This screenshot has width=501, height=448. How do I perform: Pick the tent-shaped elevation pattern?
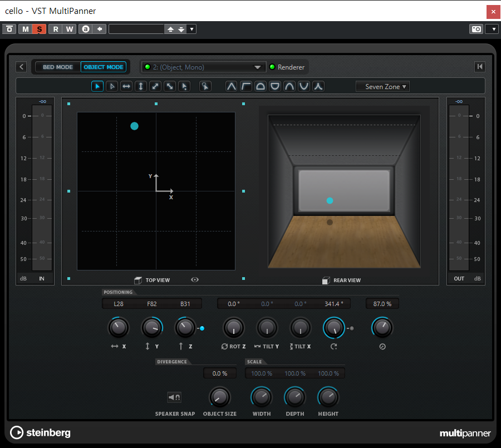coord(318,86)
